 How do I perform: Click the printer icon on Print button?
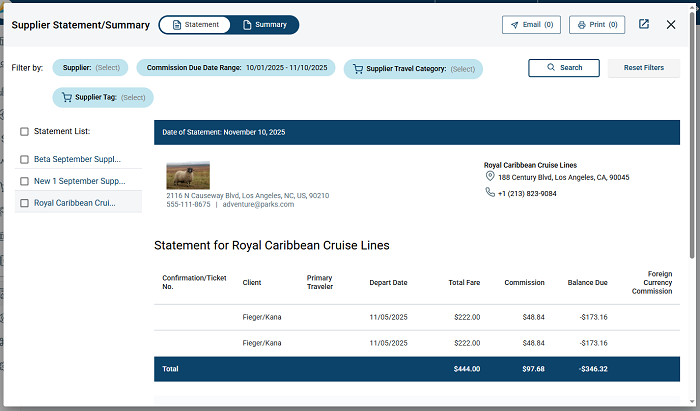coord(581,25)
